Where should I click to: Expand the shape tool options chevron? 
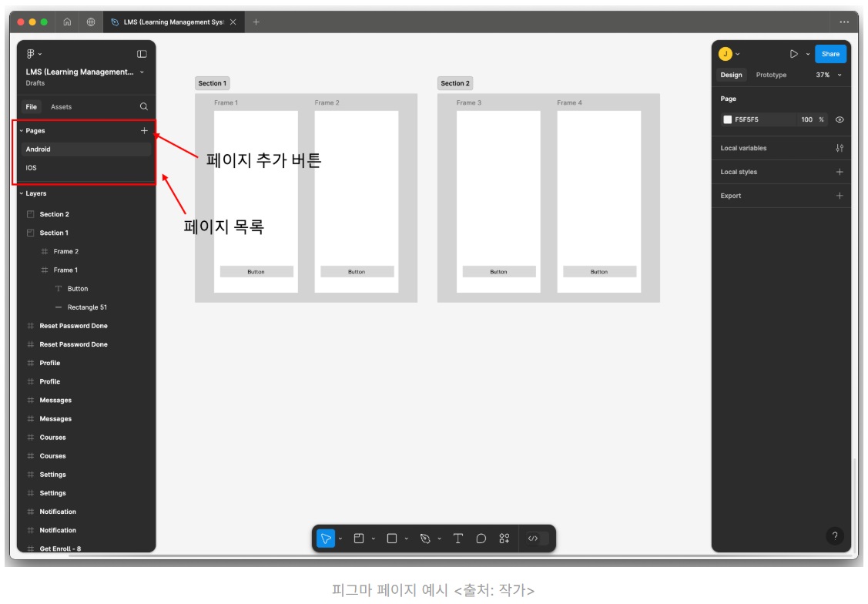point(407,538)
